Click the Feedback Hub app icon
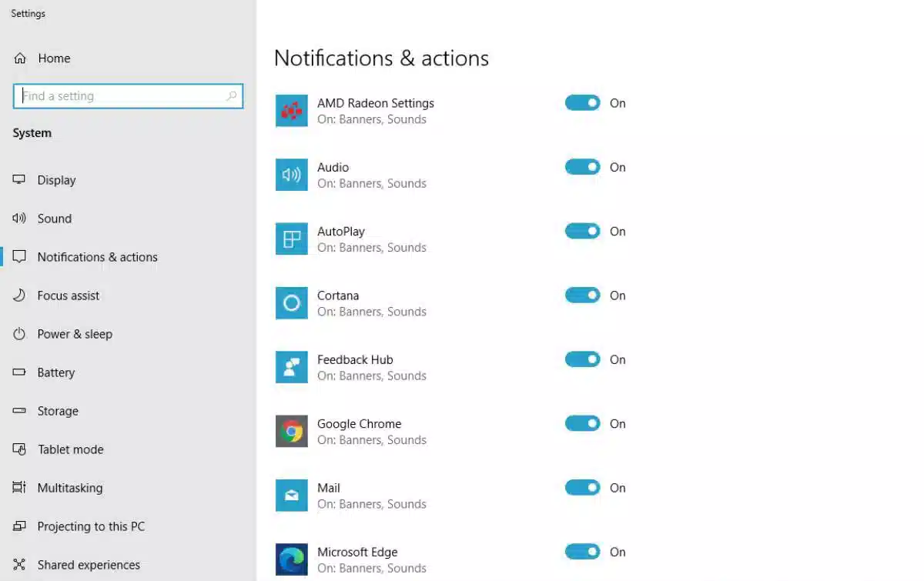Screen dimensions: 924x581 point(292,367)
